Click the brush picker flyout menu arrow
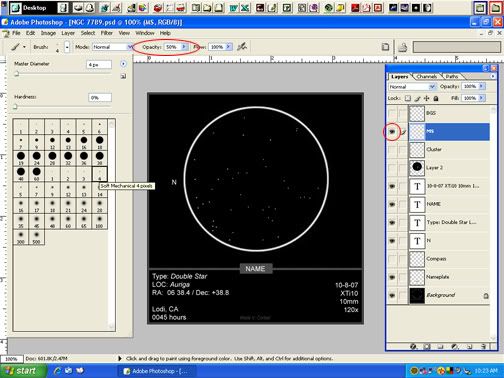 click(123, 64)
